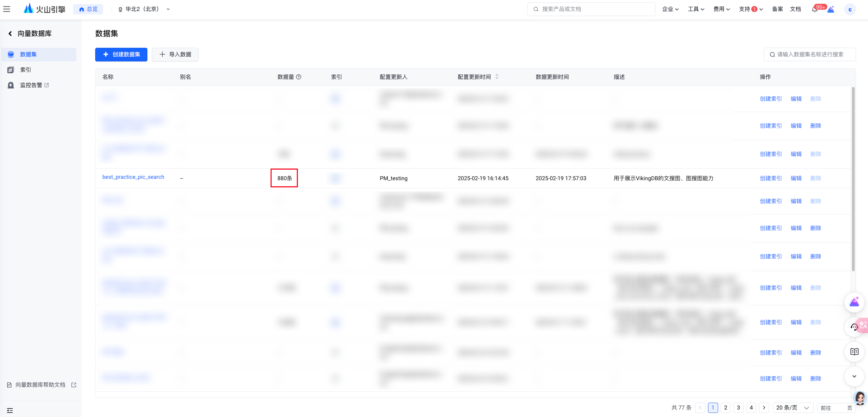The height and width of the screenshot is (417, 868).
Task: Click the 总览 overview tab
Action: point(88,9)
